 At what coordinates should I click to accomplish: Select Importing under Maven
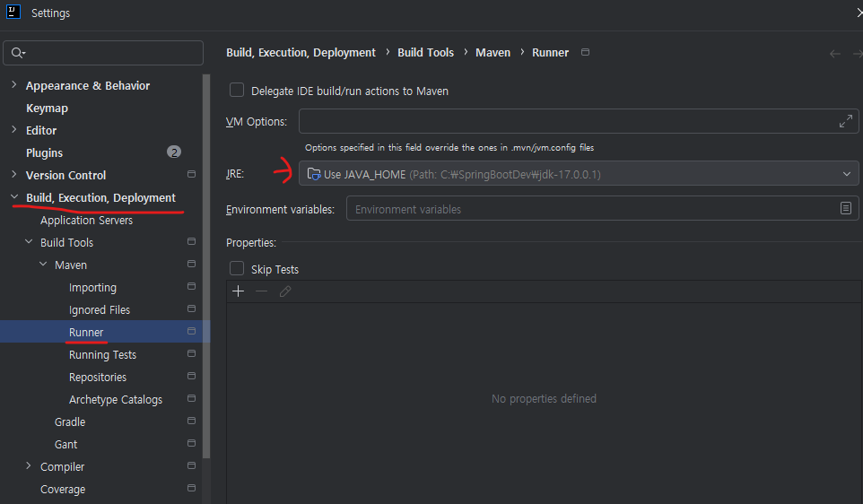(x=92, y=288)
